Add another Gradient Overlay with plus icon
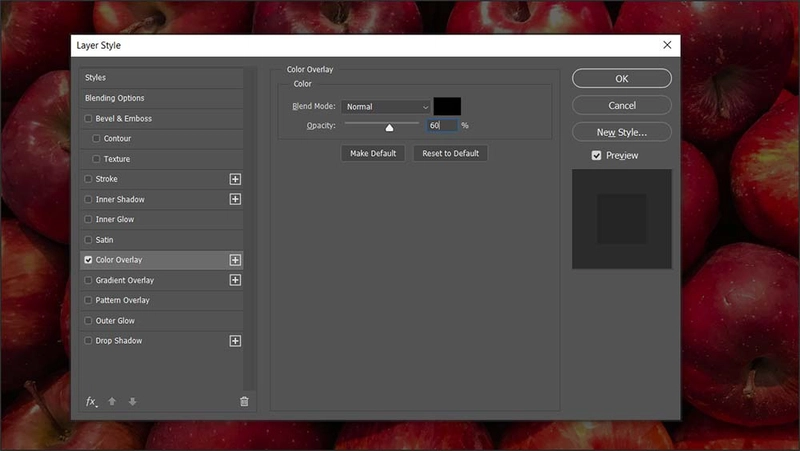Image resolution: width=800 pixels, height=451 pixels. click(235, 280)
